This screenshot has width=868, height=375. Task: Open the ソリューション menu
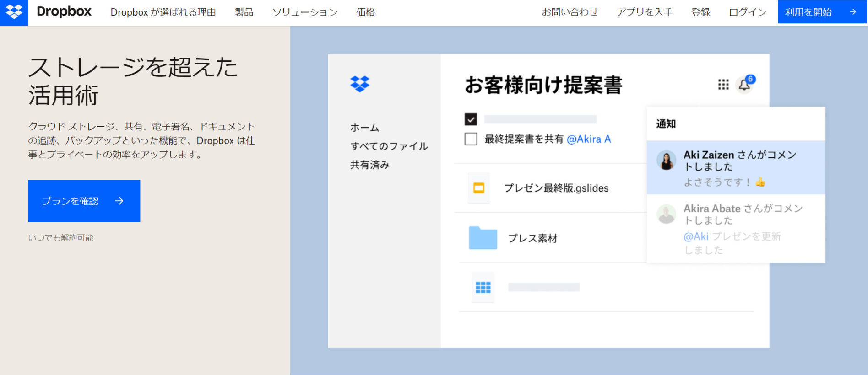(x=305, y=12)
